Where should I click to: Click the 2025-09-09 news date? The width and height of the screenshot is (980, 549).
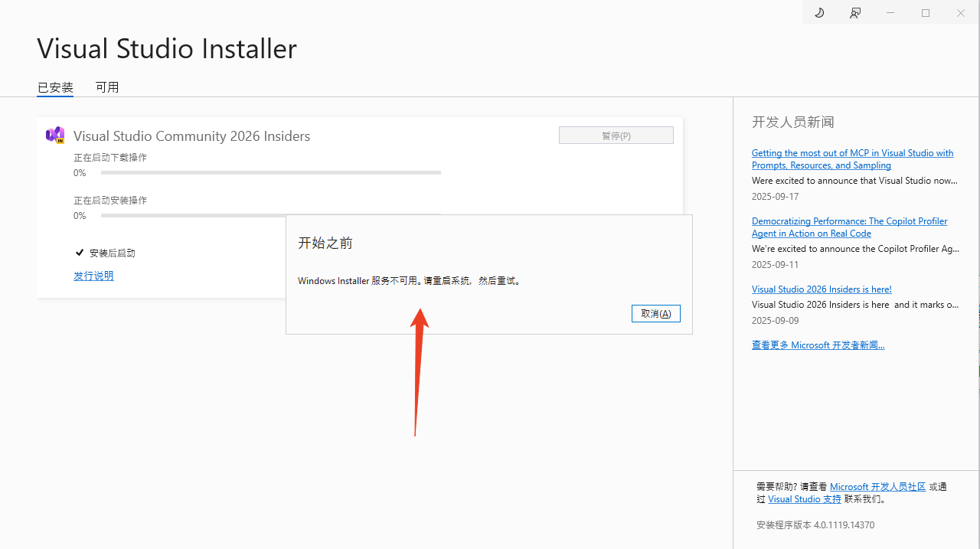pos(776,321)
